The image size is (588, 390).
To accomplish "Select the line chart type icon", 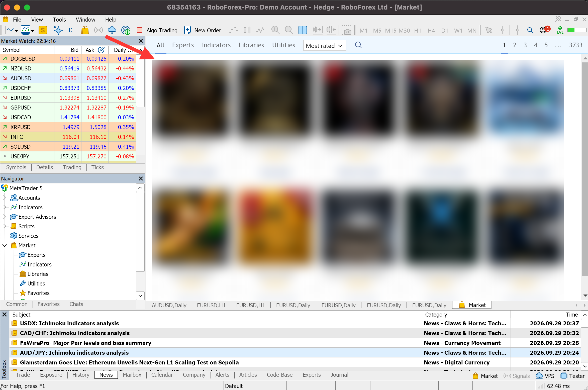I will click(261, 30).
